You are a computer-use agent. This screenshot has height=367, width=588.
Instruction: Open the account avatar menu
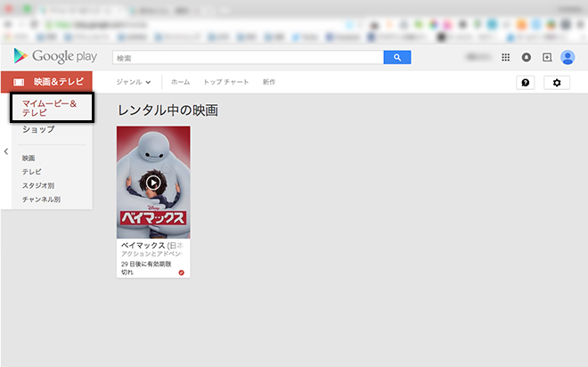[x=568, y=57]
